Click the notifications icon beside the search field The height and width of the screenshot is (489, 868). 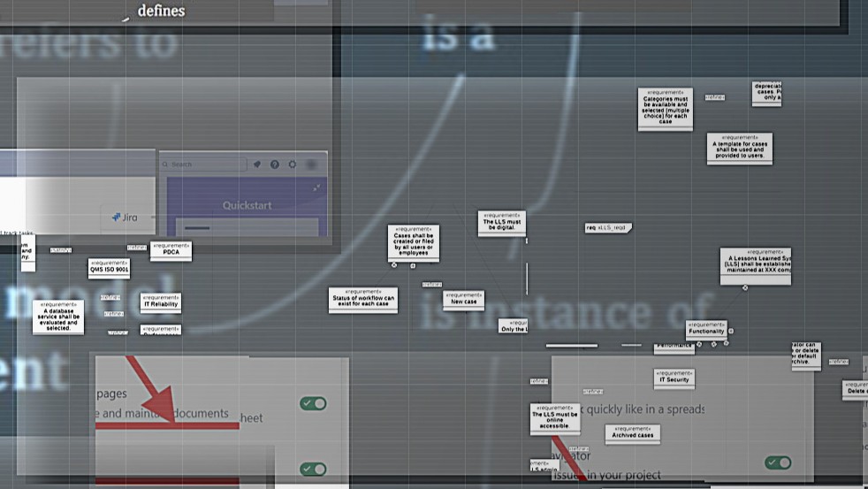tap(257, 164)
